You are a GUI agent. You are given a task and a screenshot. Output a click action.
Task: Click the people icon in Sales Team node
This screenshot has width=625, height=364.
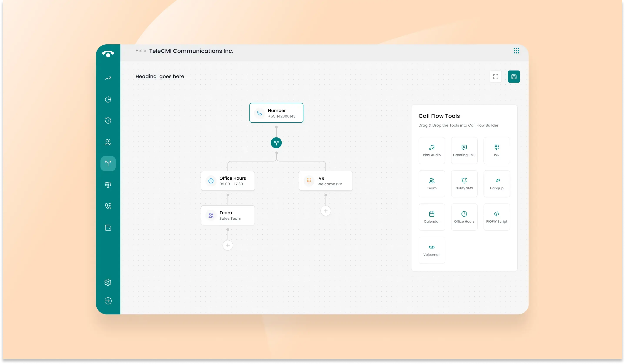(211, 215)
